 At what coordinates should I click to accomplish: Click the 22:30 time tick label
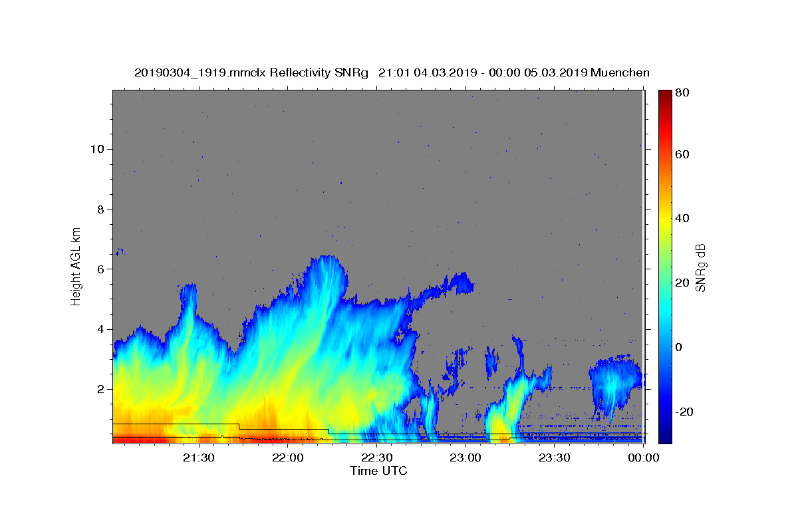pos(376,458)
